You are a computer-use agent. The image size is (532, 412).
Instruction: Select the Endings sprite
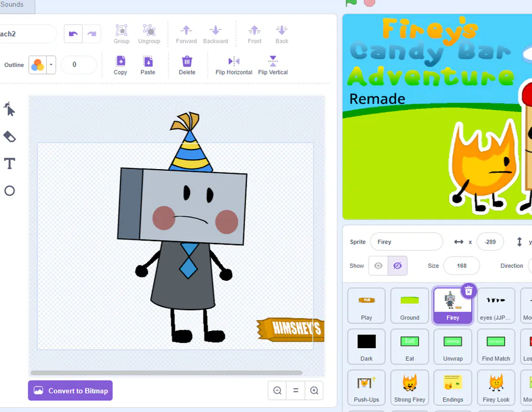pyautogui.click(x=453, y=388)
